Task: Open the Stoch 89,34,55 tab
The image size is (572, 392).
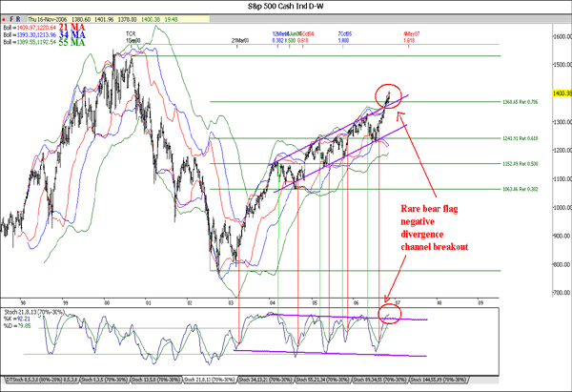Action: (379, 380)
